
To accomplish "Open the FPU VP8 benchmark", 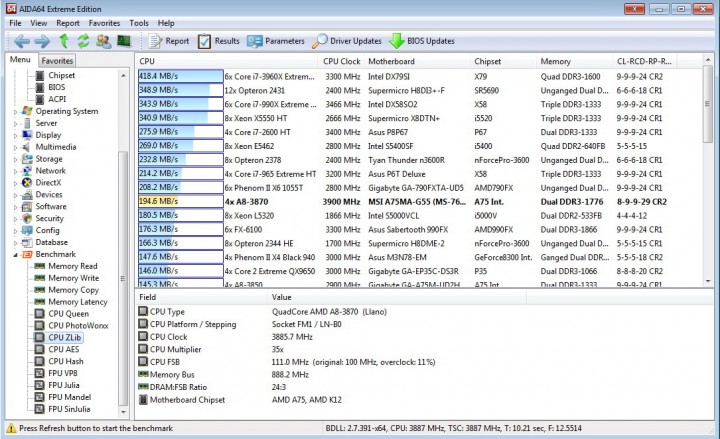I will [x=63, y=373].
